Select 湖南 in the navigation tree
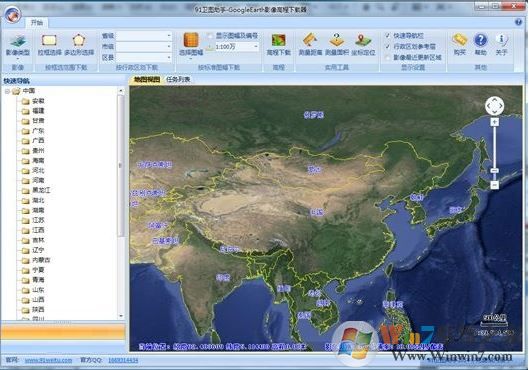This screenshot has height=370, width=529. tap(38, 210)
